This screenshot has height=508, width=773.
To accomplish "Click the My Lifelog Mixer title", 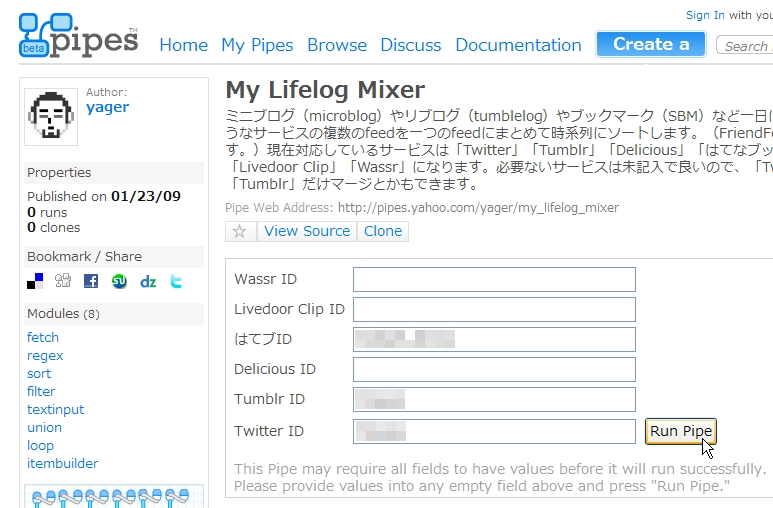I will [325, 90].
